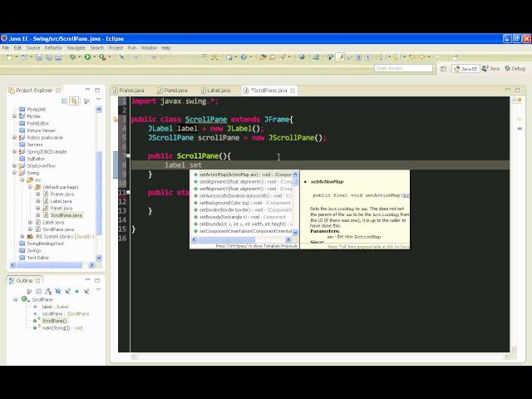Image resolution: width=532 pixels, height=399 pixels.
Task: Open the Navigate menu
Action: pyautogui.click(x=76, y=48)
